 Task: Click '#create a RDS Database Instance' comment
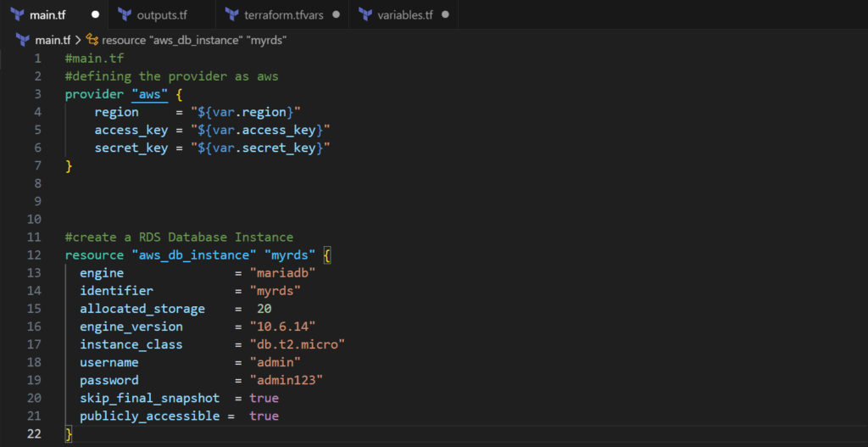tap(179, 237)
